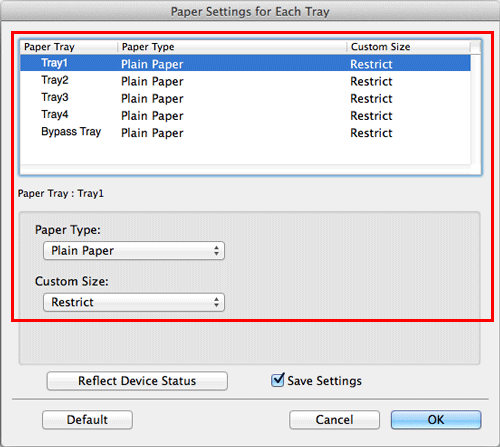Select the Tray3 row in the list
500x447 pixels.
click(x=245, y=98)
